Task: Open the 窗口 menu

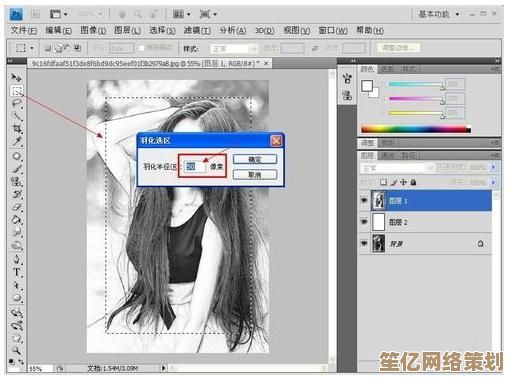Action: [x=333, y=30]
